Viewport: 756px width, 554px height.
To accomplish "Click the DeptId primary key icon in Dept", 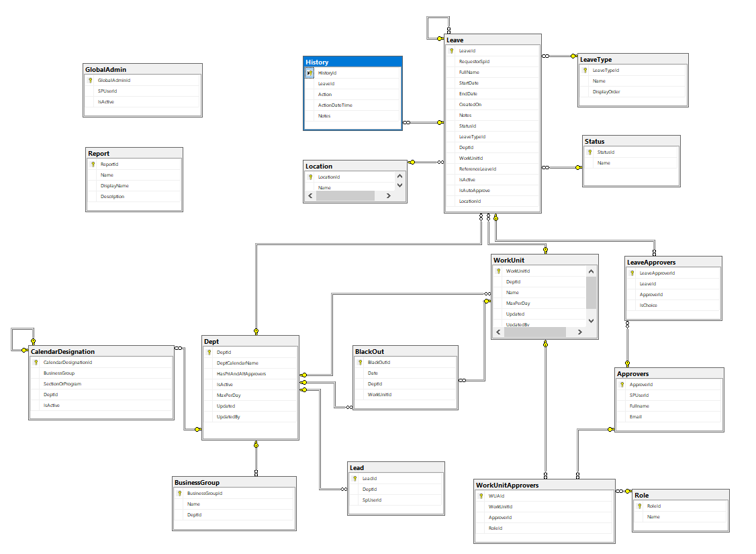I will pyautogui.click(x=209, y=352).
